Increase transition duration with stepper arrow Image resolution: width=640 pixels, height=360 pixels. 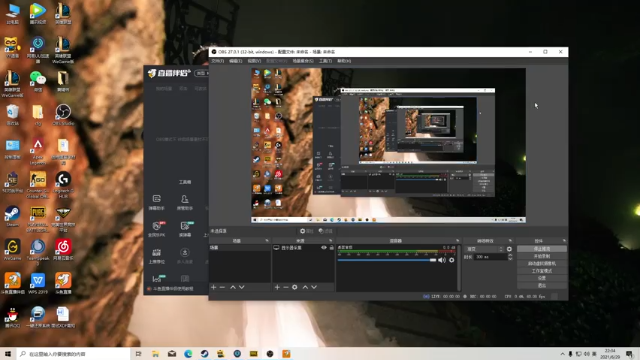(510, 255)
